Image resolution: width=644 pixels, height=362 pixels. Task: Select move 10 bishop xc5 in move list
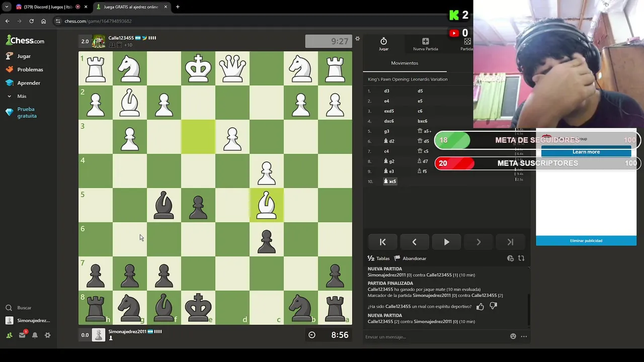tap(390, 182)
